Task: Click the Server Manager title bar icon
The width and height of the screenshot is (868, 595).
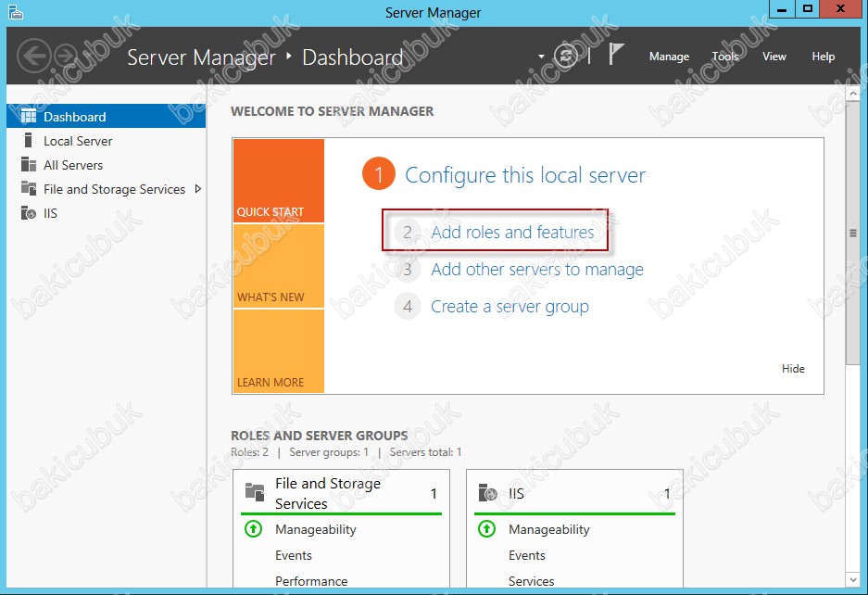Action: tap(16, 12)
